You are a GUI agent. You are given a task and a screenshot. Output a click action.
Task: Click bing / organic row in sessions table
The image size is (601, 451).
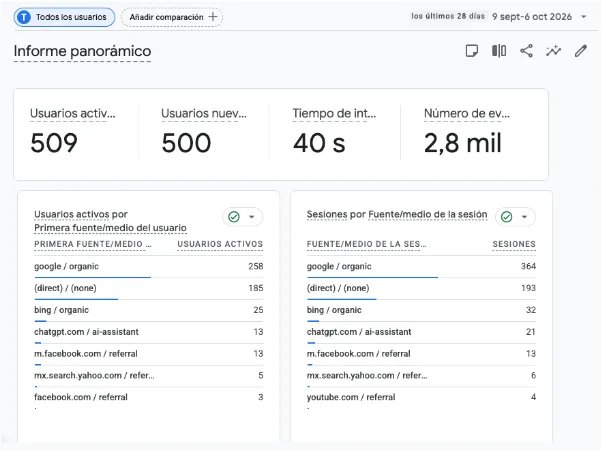coord(421,310)
